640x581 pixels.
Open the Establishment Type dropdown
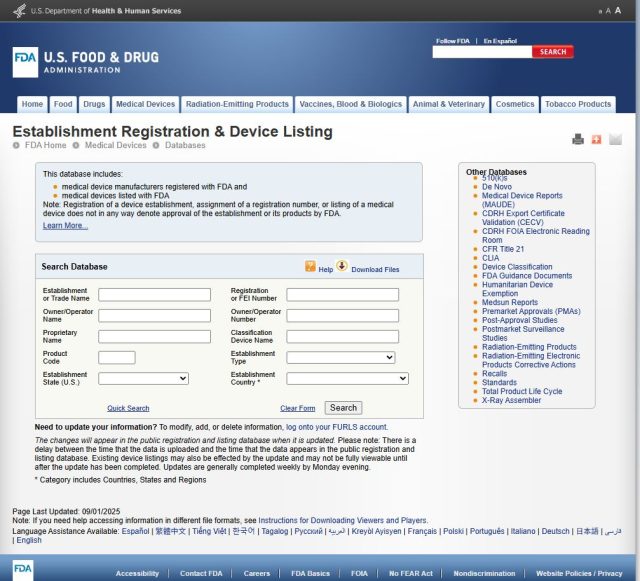click(x=340, y=358)
